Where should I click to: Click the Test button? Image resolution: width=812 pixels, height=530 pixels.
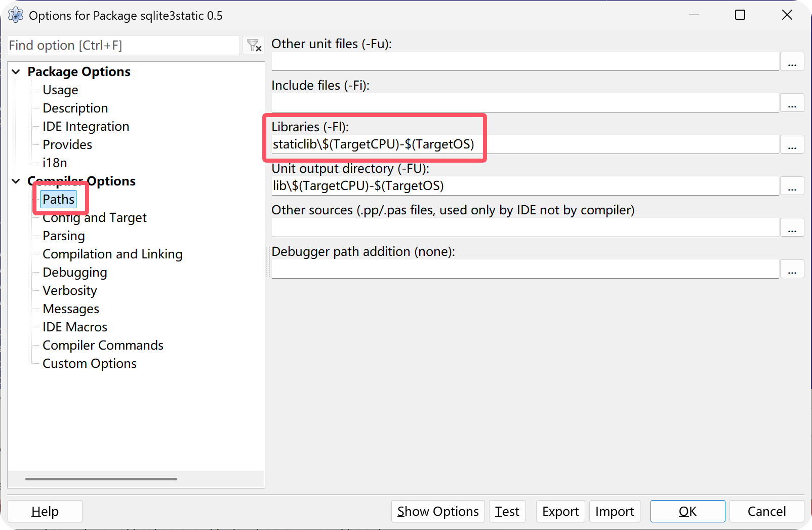tap(507, 511)
